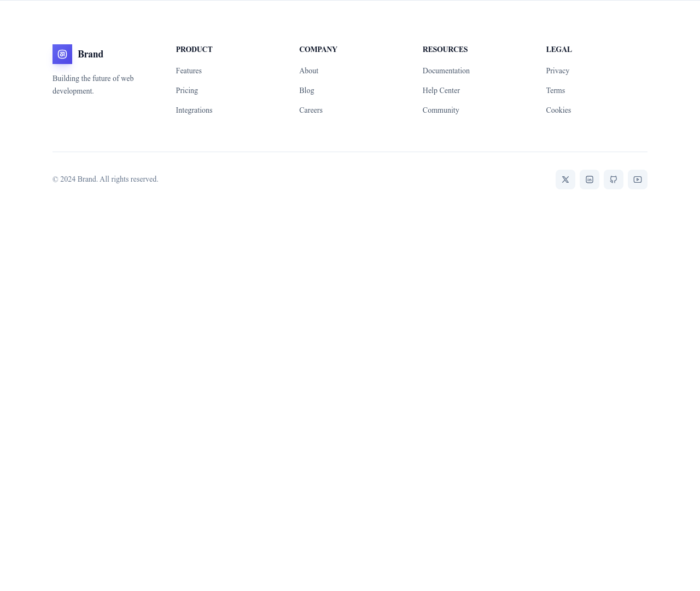Open the Features link

(x=189, y=71)
